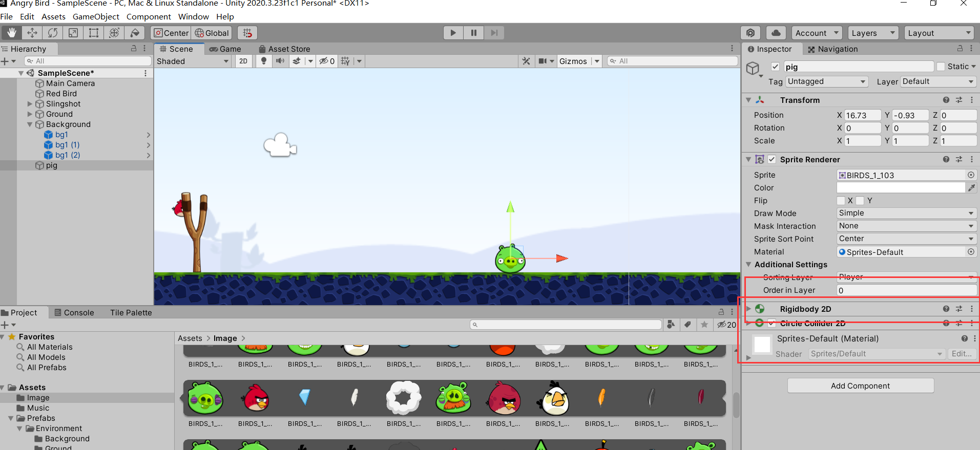Open the Assets menu
Screen dimensions: 980x450
click(53, 16)
